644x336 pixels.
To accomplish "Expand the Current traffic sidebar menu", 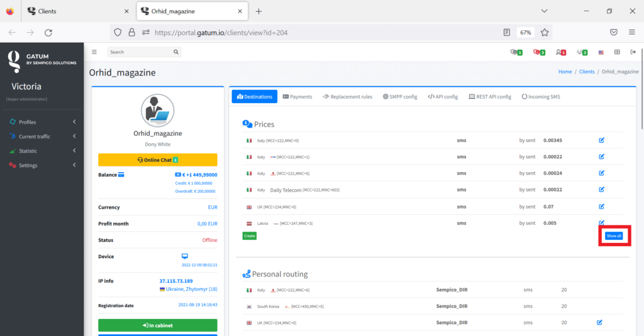I will click(42, 136).
